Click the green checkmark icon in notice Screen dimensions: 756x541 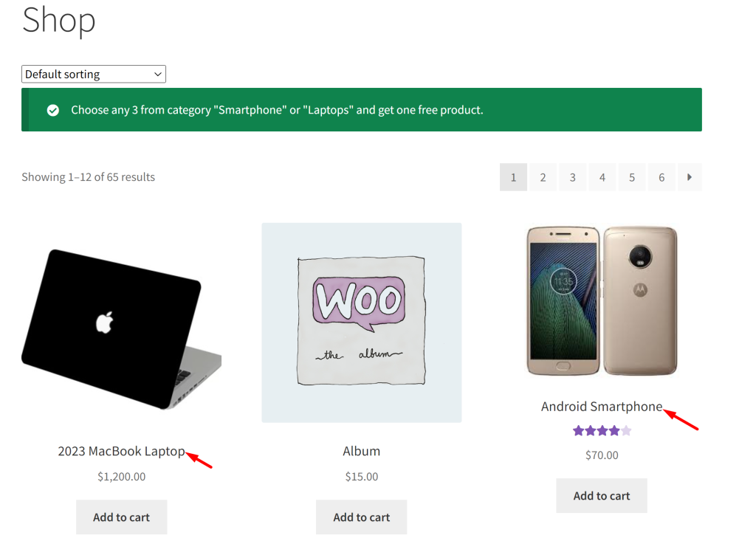(53, 111)
